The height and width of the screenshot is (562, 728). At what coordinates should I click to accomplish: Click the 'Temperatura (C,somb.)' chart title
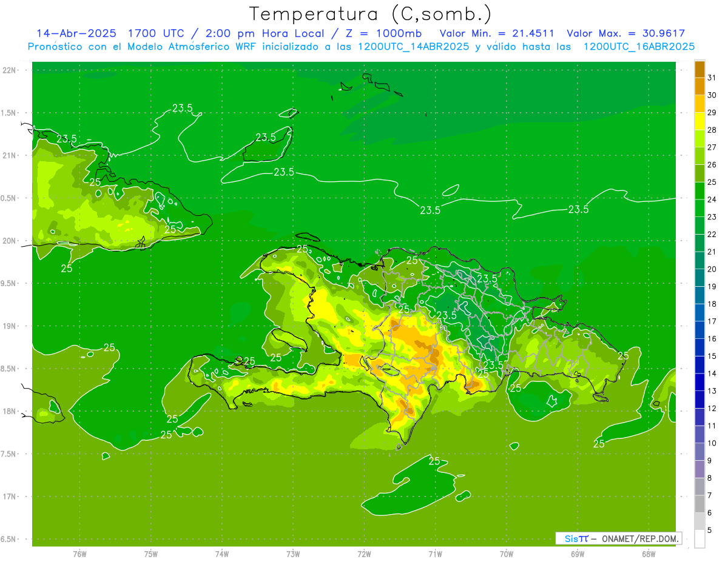tap(371, 14)
